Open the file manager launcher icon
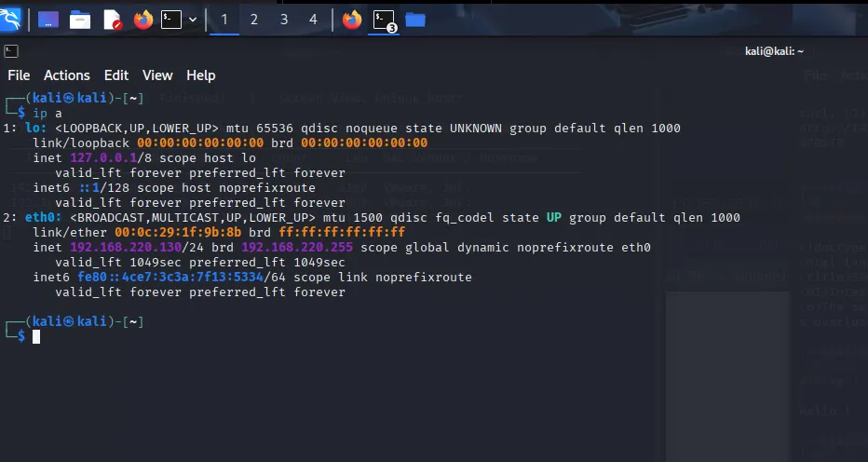Screen dimensions: 868x462 coord(80,20)
